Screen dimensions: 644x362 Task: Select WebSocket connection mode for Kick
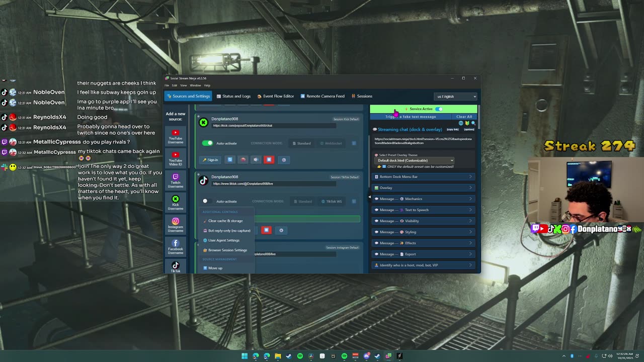coord(331,143)
